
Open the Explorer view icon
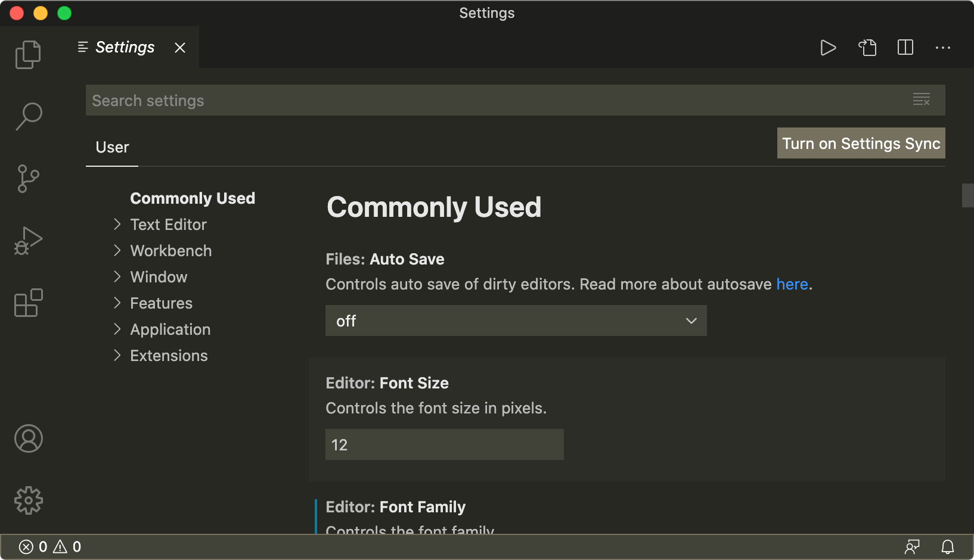click(28, 55)
